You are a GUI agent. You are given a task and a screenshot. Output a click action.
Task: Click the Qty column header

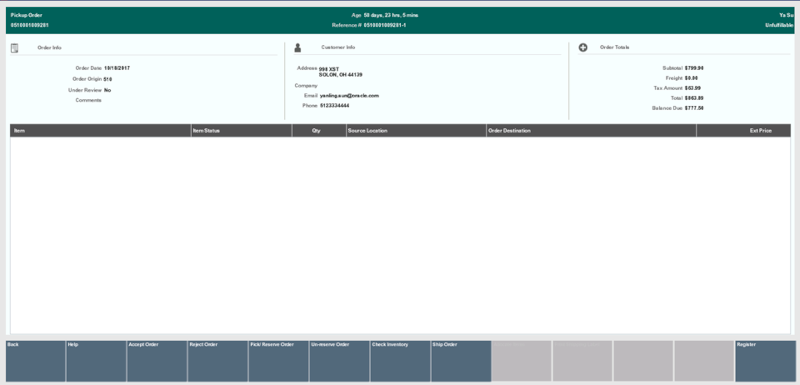tap(319, 131)
